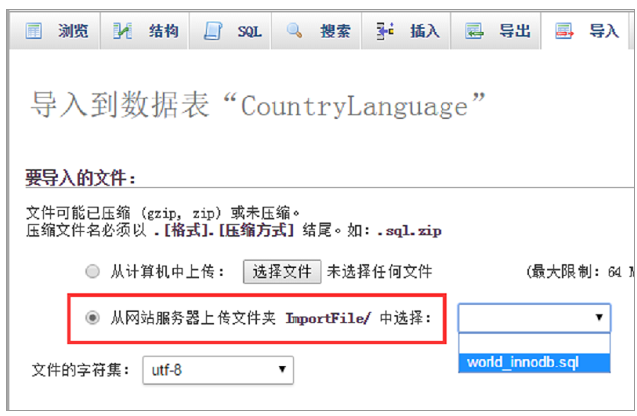Pick the blank option in file list
The width and height of the screenshot is (637, 416).
[x=534, y=343]
